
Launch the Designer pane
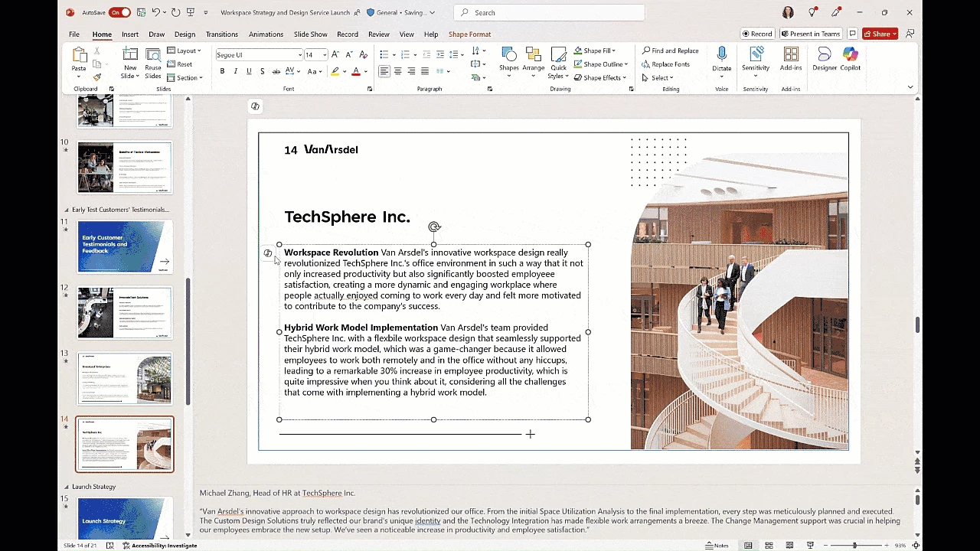pos(825,60)
